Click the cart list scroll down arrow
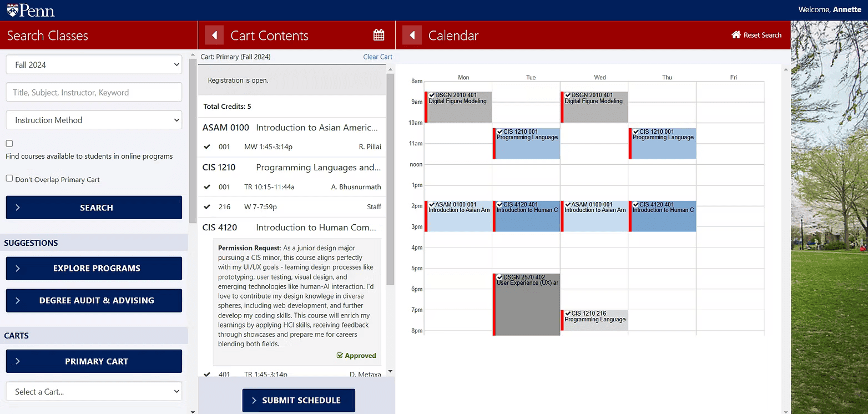Viewport: 868px width, 414px height. (x=390, y=371)
